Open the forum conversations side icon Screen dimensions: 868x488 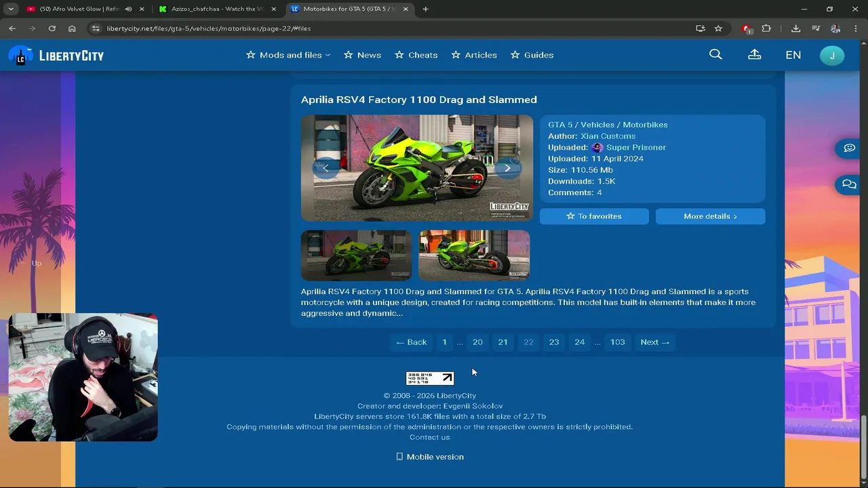pyautogui.click(x=849, y=184)
